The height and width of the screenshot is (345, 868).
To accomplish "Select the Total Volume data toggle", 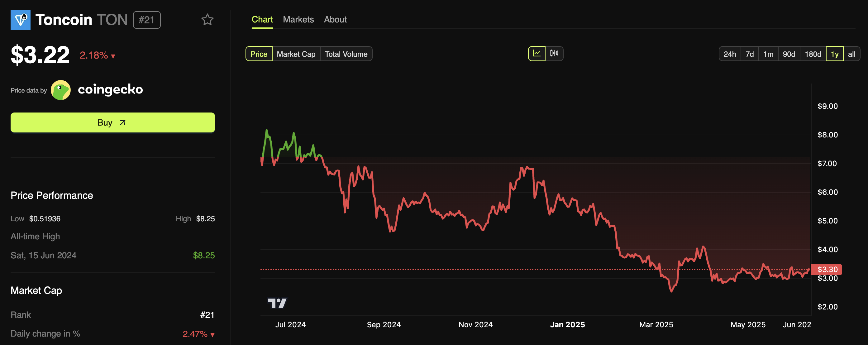I will [346, 54].
